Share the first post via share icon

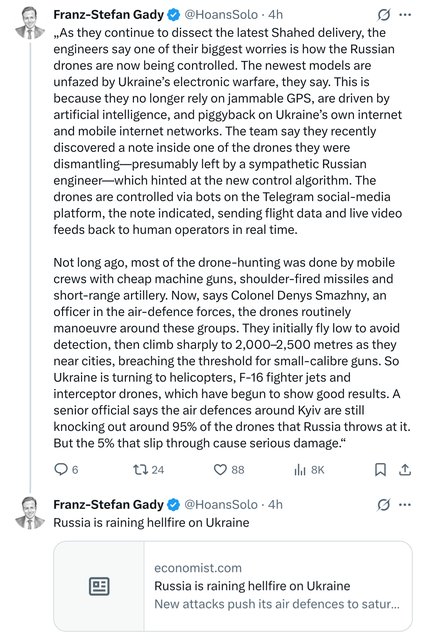(x=405, y=470)
